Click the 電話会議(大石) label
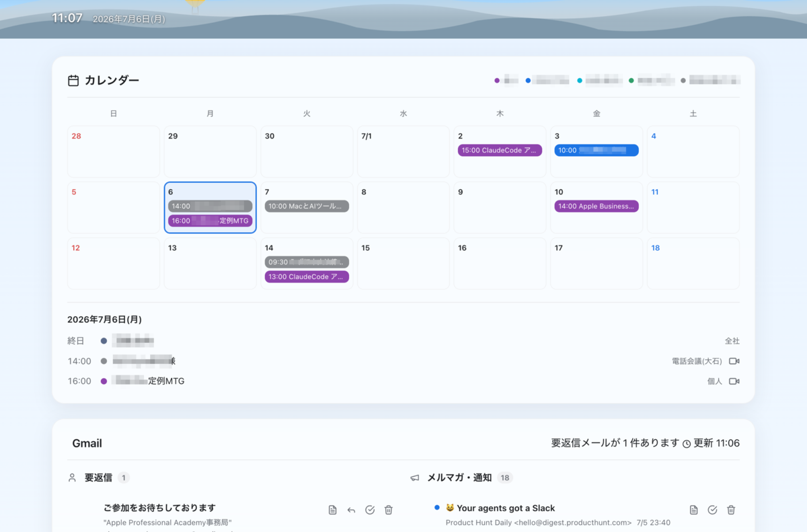This screenshot has width=807, height=532. [x=697, y=361]
